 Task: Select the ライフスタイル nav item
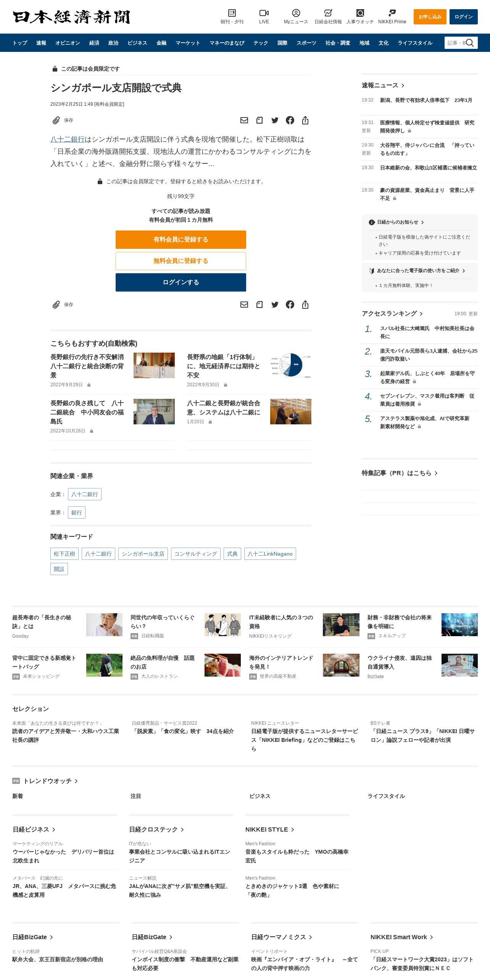(415, 43)
